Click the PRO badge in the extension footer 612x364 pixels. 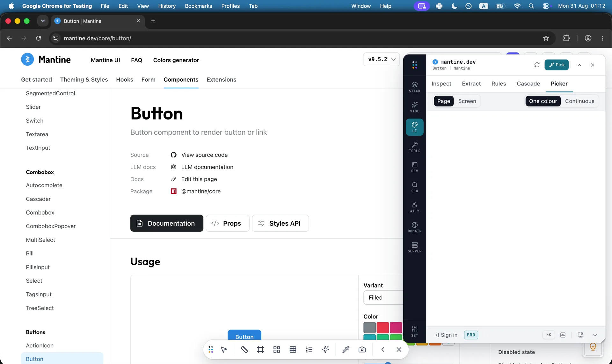pyautogui.click(x=471, y=335)
